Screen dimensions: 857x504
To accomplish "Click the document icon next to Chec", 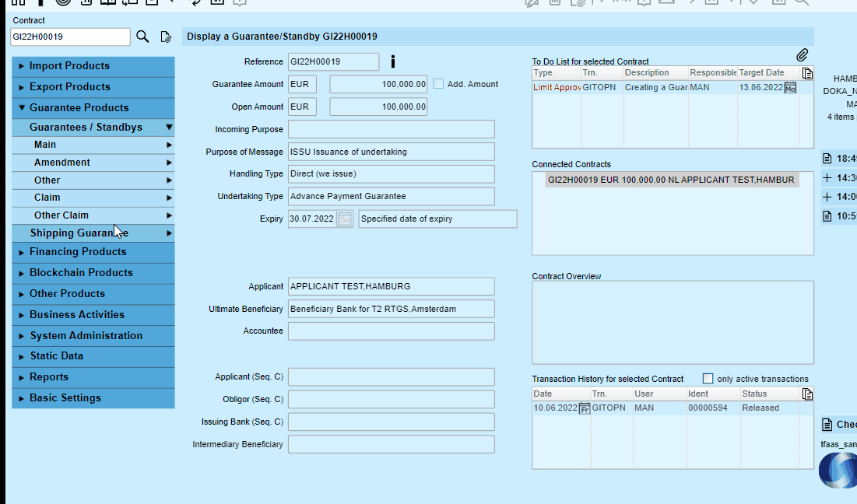I will click(x=827, y=424).
